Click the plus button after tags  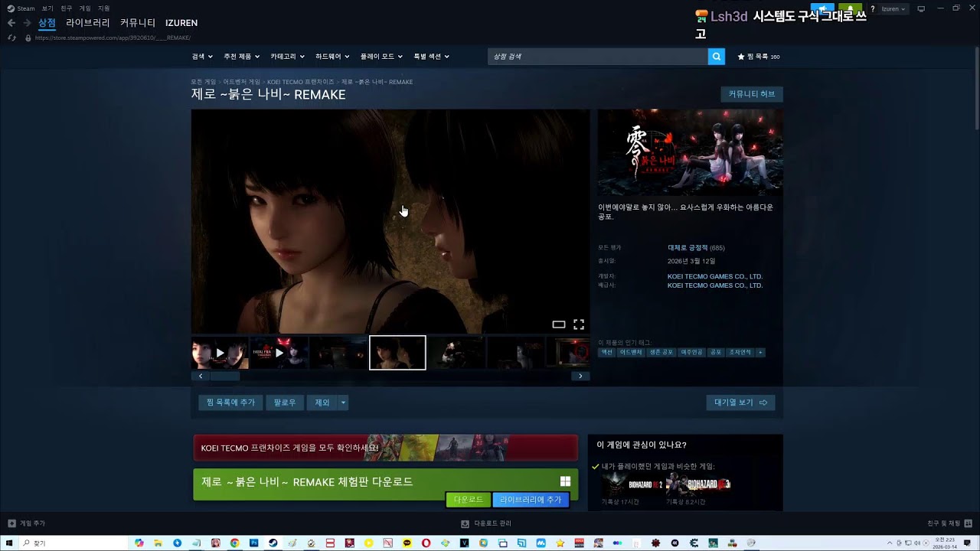(760, 353)
